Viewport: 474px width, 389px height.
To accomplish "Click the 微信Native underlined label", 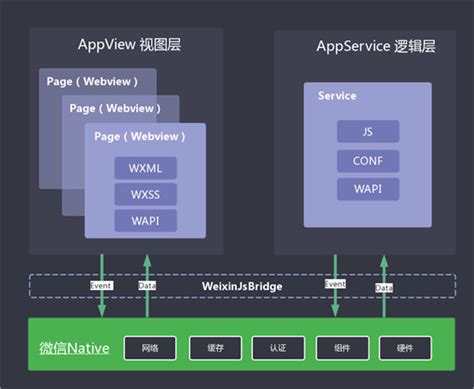I will tap(74, 348).
